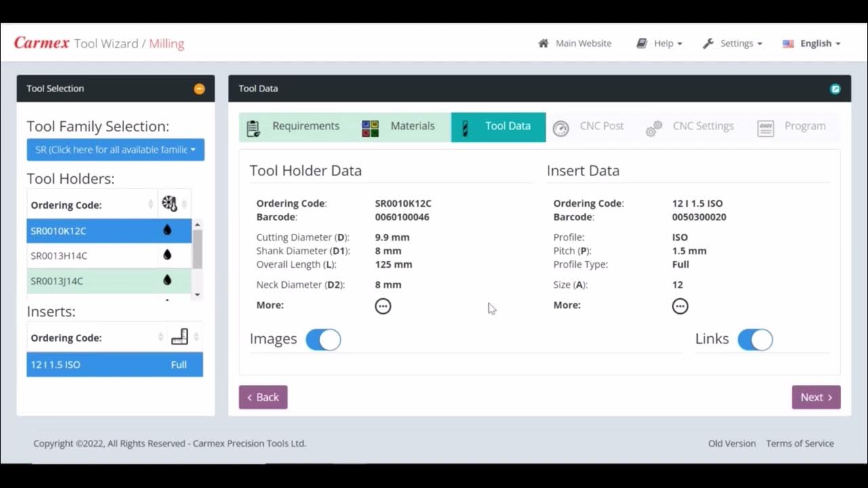Click the CNC Post gauge icon
The image size is (868, 488).
pos(561,129)
